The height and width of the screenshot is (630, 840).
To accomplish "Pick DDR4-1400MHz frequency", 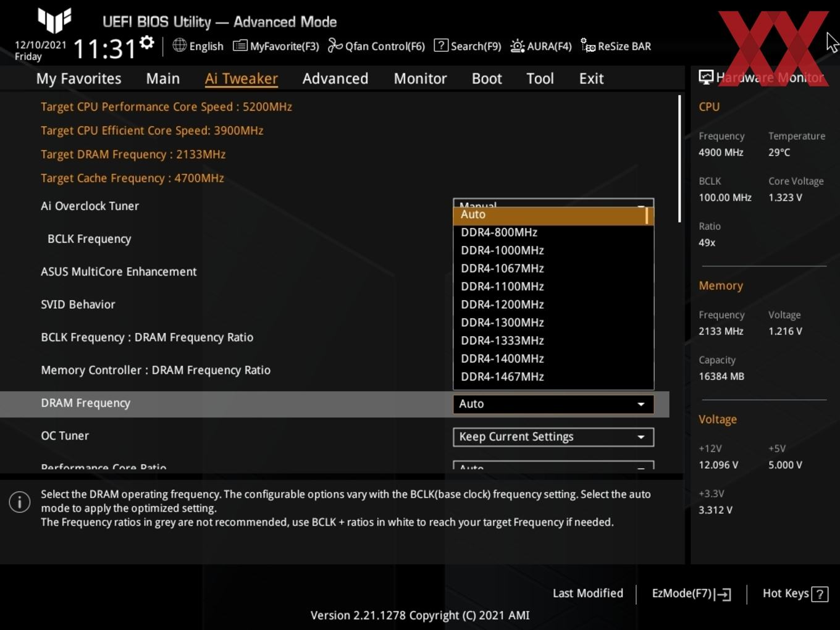I will [502, 358].
